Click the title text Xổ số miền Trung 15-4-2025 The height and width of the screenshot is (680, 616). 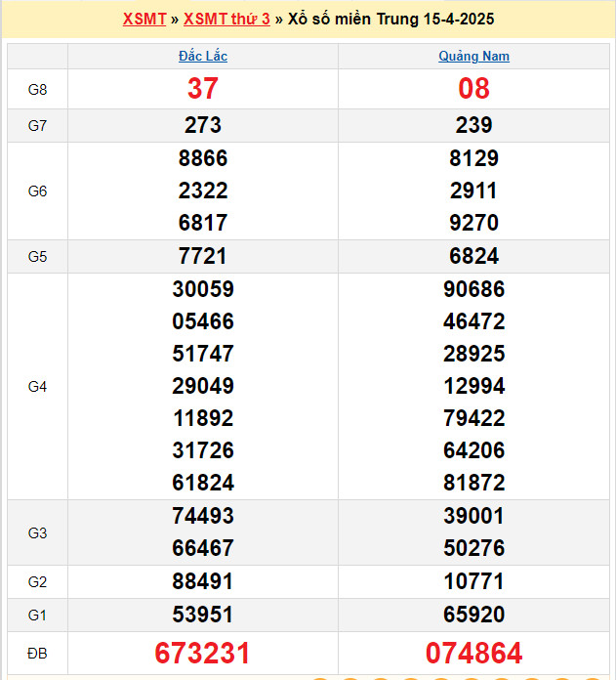click(390, 20)
